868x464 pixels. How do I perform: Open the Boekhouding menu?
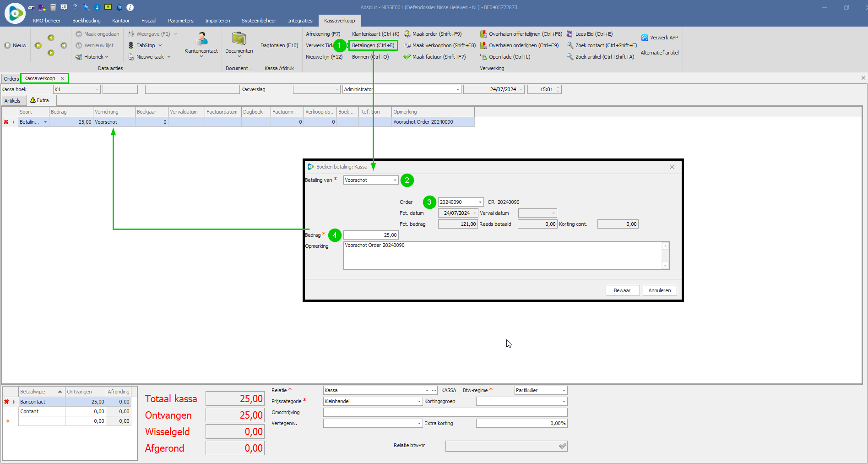click(x=86, y=21)
